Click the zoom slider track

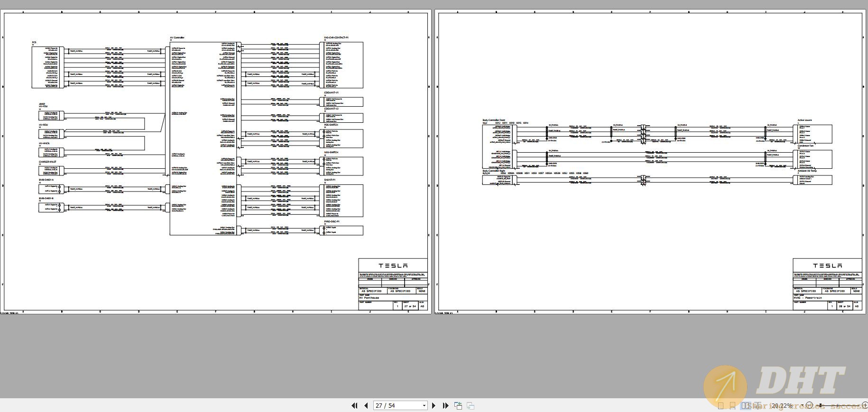838,405
